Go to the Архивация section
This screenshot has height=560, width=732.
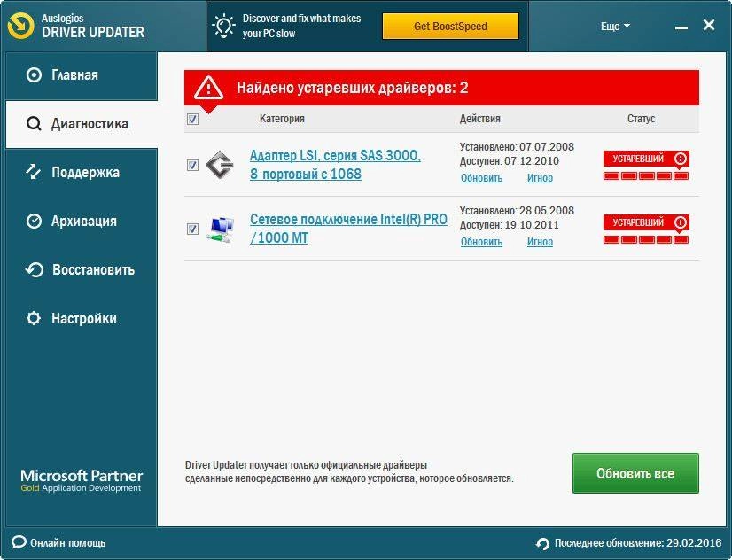[x=82, y=222]
